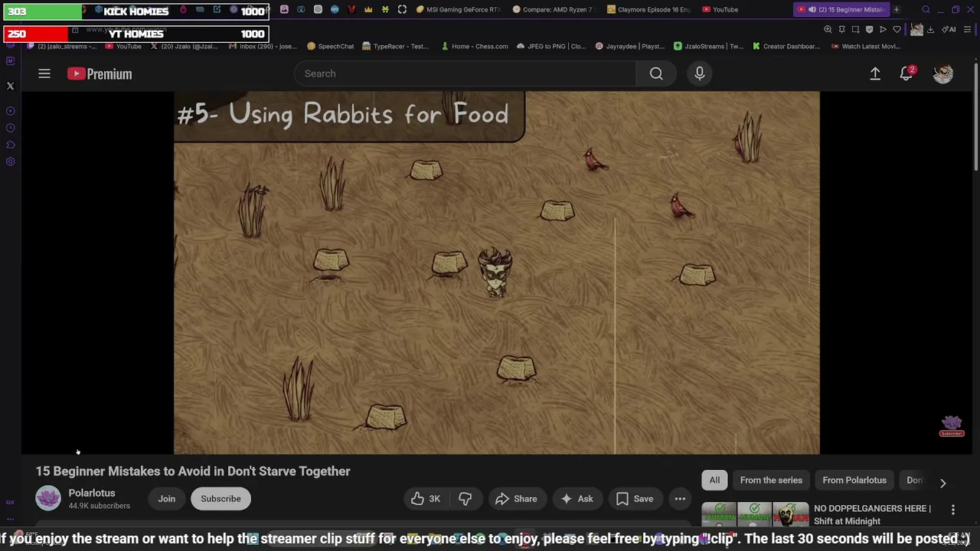This screenshot has height=551, width=980.
Task: Open the browser easy setup menu icon
Action: 968,29
